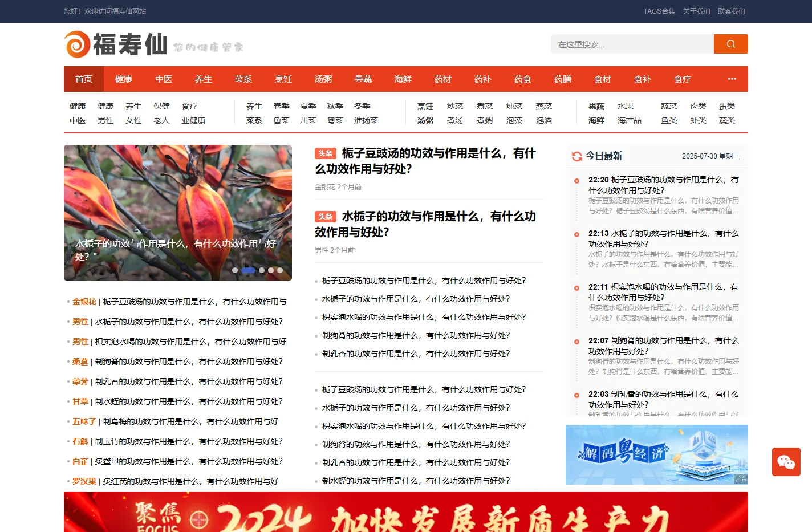Click 甘草 tag in left article list
This screenshot has height=532, width=812.
tap(80, 401)
